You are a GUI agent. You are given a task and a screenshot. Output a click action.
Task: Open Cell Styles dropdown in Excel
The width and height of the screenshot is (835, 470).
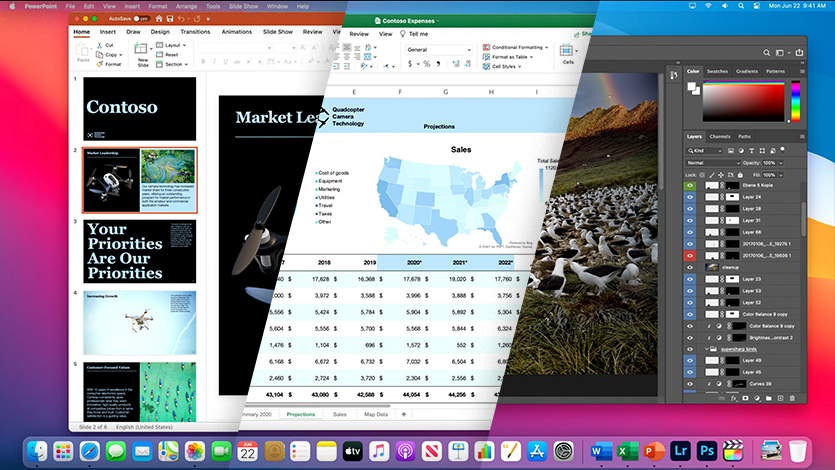pyautogui.click(x=502, y=67)
